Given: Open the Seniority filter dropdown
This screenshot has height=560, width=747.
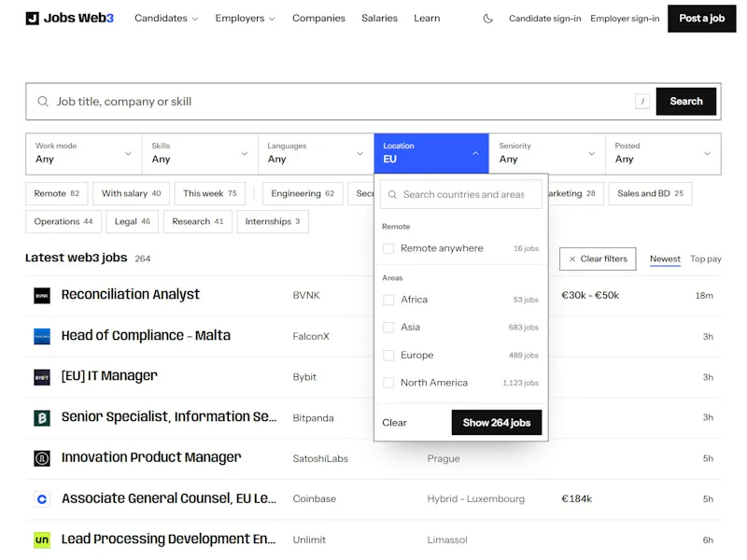Looking at the screenshot, I should [547, 154].
